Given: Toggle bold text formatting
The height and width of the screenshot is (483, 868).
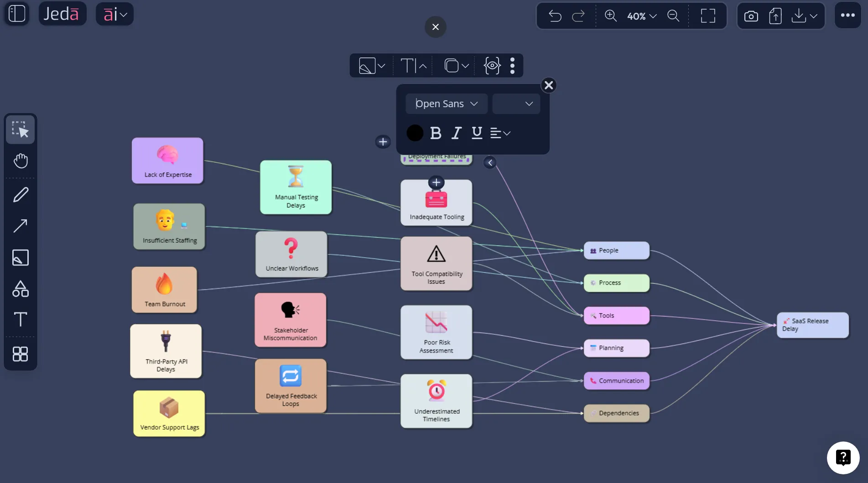Looking at the screenshot, I should 436,133.
